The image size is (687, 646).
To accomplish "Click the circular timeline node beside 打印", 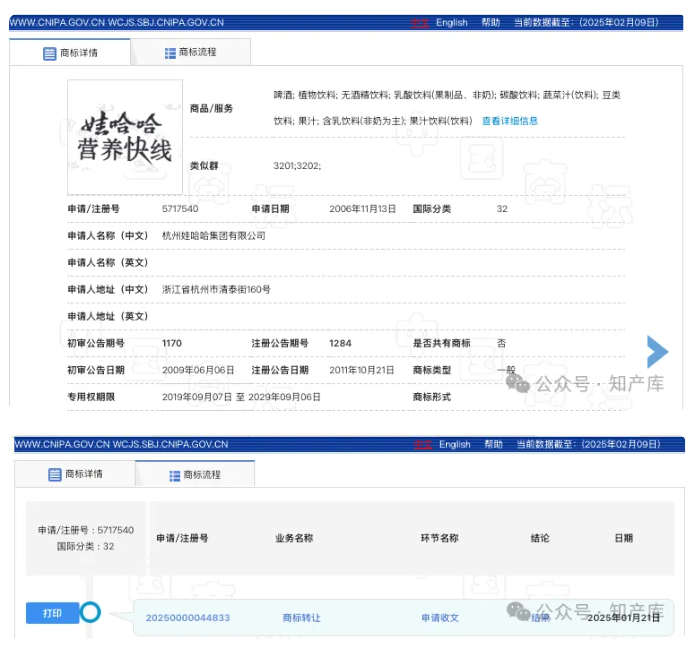I will [x=90, y=612].
